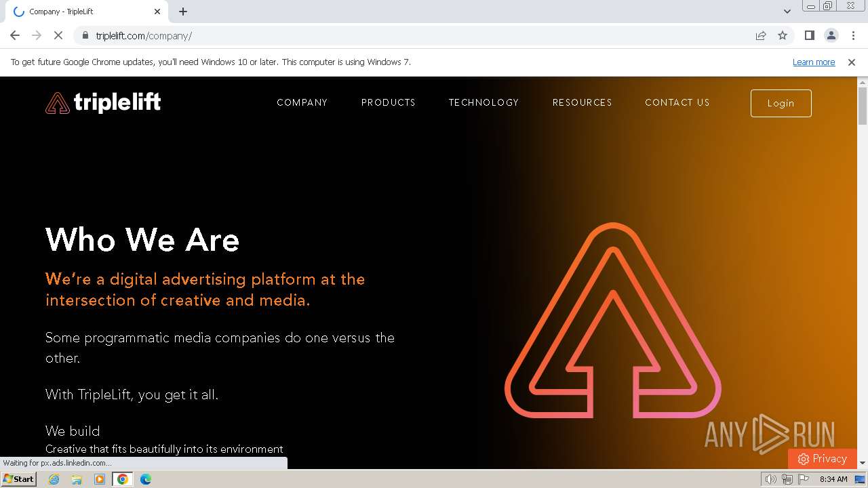This screenshot has width=868, height=488.
Task: View site information via the lock icon
Action: coord(85,35)
